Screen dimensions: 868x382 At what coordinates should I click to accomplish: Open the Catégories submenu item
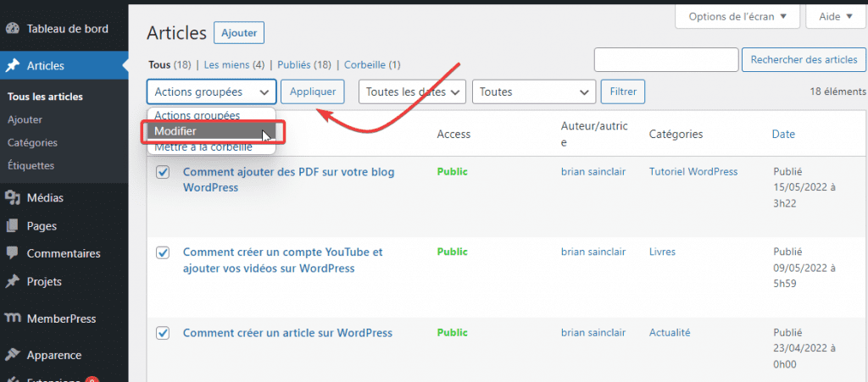[x=33, y=142]
